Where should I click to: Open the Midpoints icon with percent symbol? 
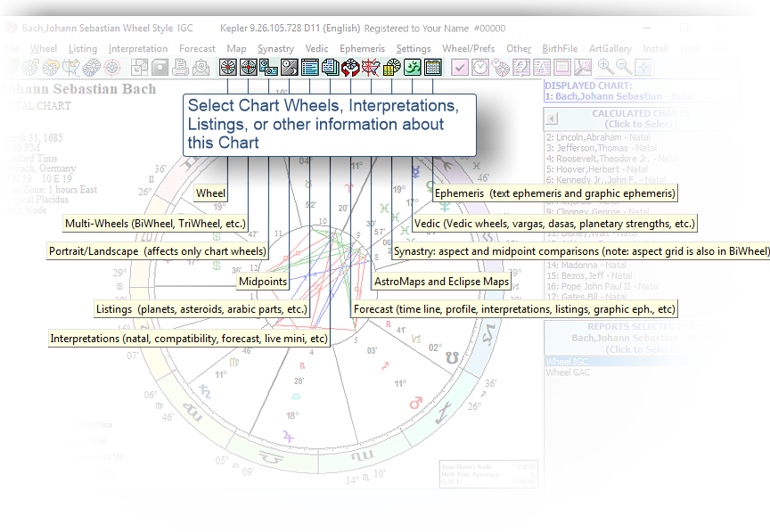(290, 67)
